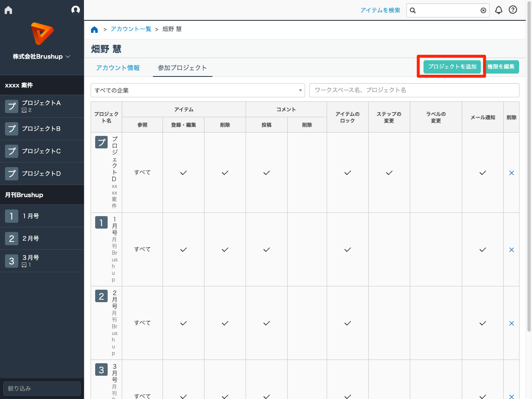Open 3月号 in the sidebar
532x399 pixels.
click(42, 261)
